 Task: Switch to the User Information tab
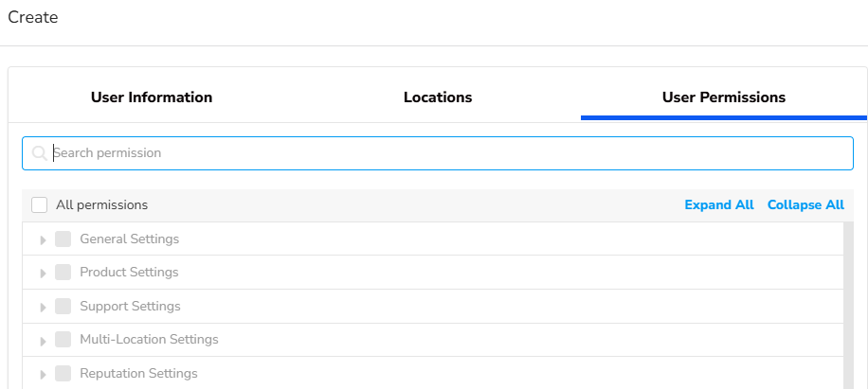(x=152, y=97)
